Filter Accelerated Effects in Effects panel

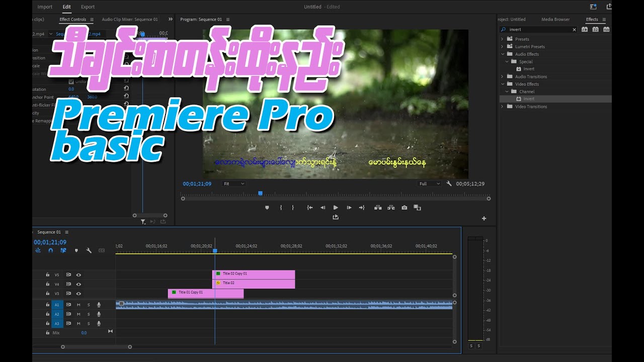585,30
